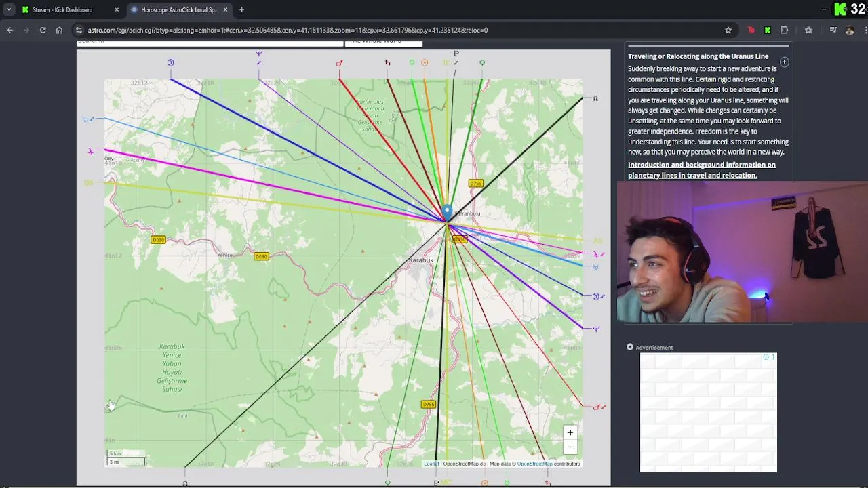Open the red extension icon in the toolbar
The image size is (868, 488).
tap(751, 30)
